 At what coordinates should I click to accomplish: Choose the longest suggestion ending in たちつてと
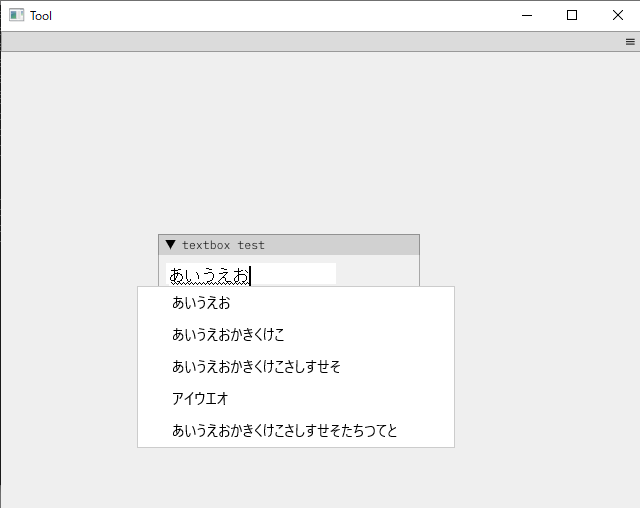(x=296, y=430)
